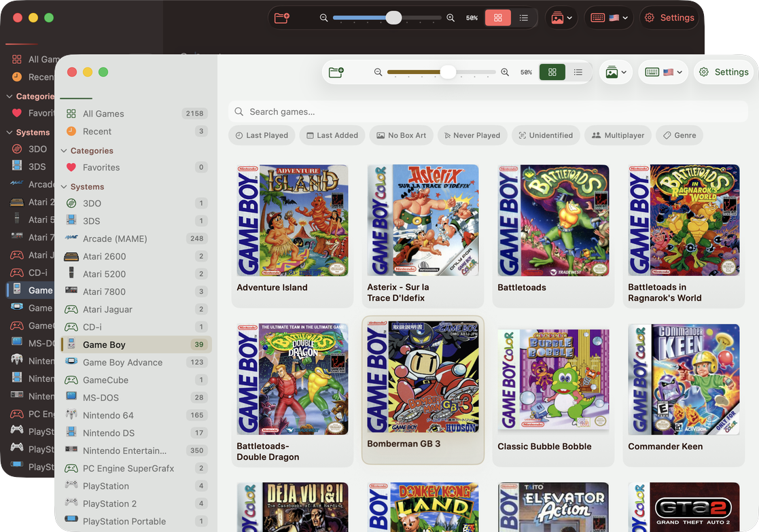Select the 3DS system icon in front sidebar
This screenshot has height=532, width=759.
pyautogui.click(x=71, y=220)
